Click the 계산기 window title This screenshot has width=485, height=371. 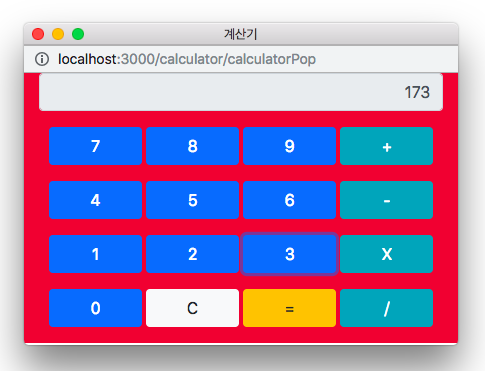pyautogui.click(x=241, y=34)
